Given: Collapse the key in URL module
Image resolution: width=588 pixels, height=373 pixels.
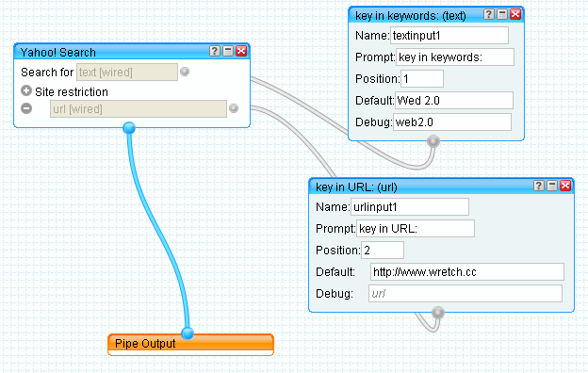Looking at the screenshot, I should (x=552, y=186).
